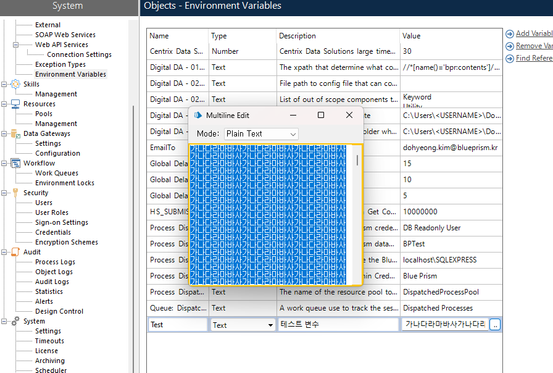Select Environment Locks in tree
The width and height of the screenshot is (553, 373).
tap(65, 183)
